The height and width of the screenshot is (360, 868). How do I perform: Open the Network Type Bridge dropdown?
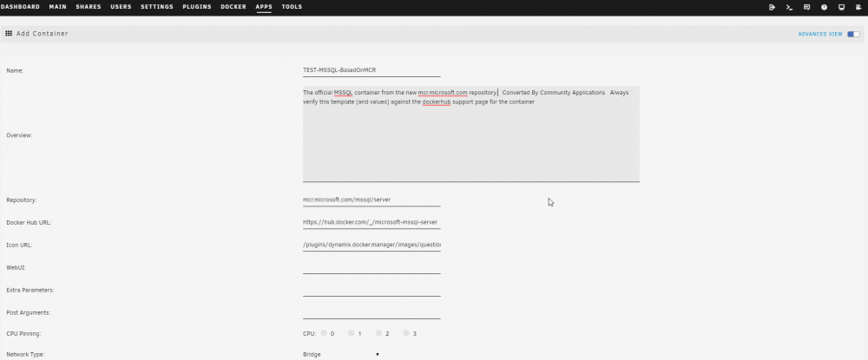tap(341, 355)
